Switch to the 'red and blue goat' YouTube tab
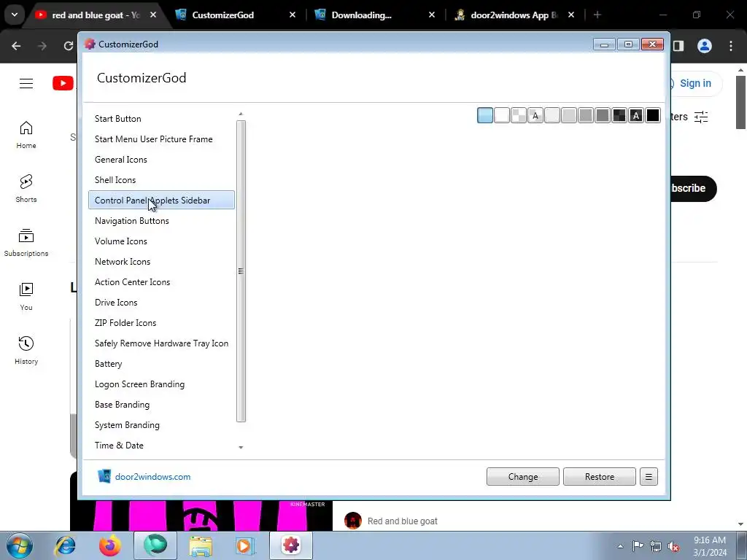This screenshot has width=747, height=560. (x=96, y=15)
